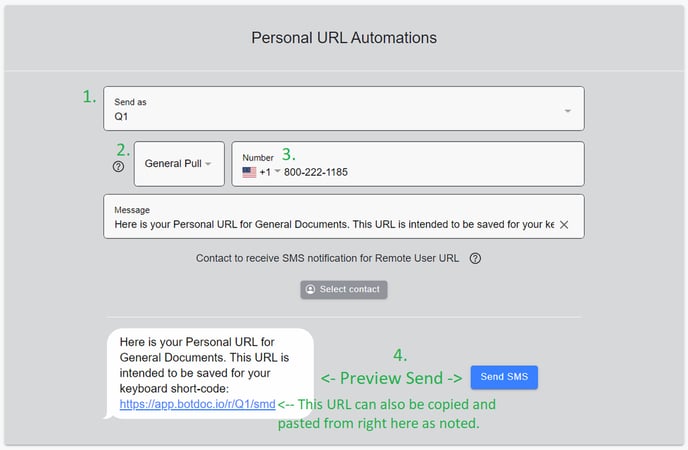Click the Contact to receive SMS notification text
Screen dimensions: 688x450
pyautogui.click(x=327, y=258)
